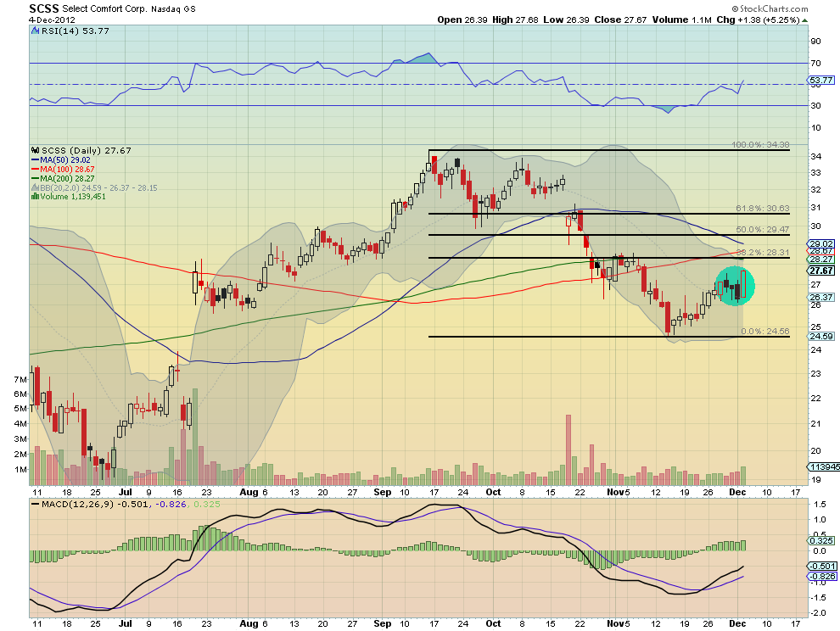Click the 100.0%: 34.38 Fibonacci level label
This screenshot has width=840, height=631.
[x=760, y=145]
